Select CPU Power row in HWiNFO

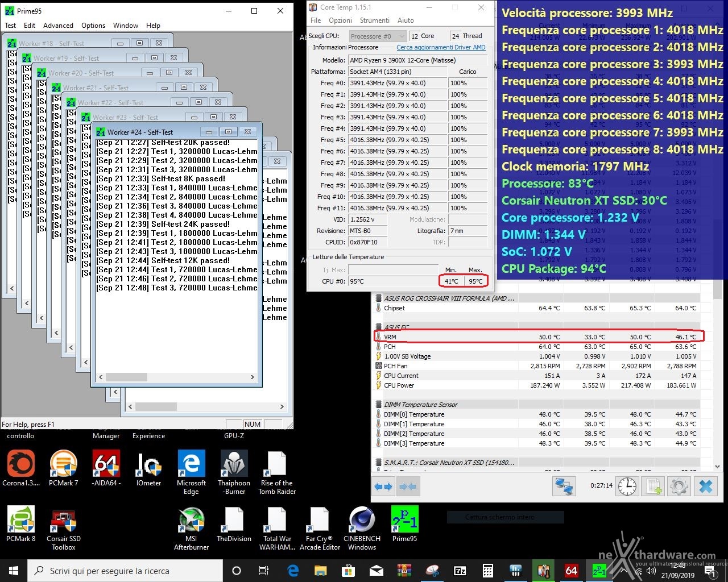(x=539, y=385)
